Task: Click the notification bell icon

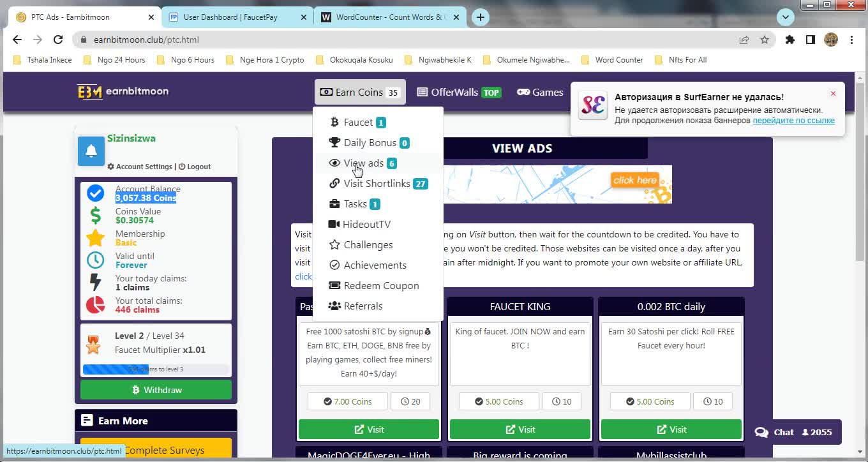Action: (91, 151)
